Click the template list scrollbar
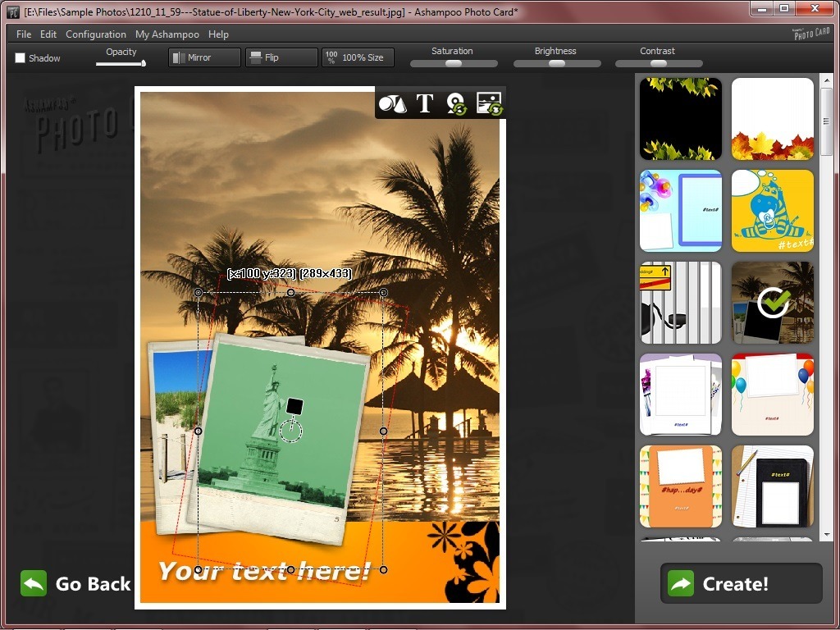Image resolution: width=840 pixels, height=630 pixels. tap(826, 123)
